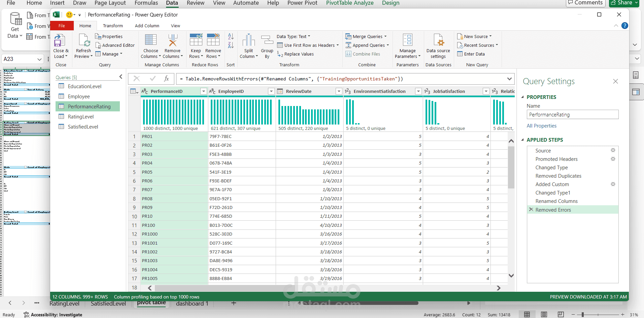Click the All Properties link
The width and height of the screenshot is (644, 318).
541,126
